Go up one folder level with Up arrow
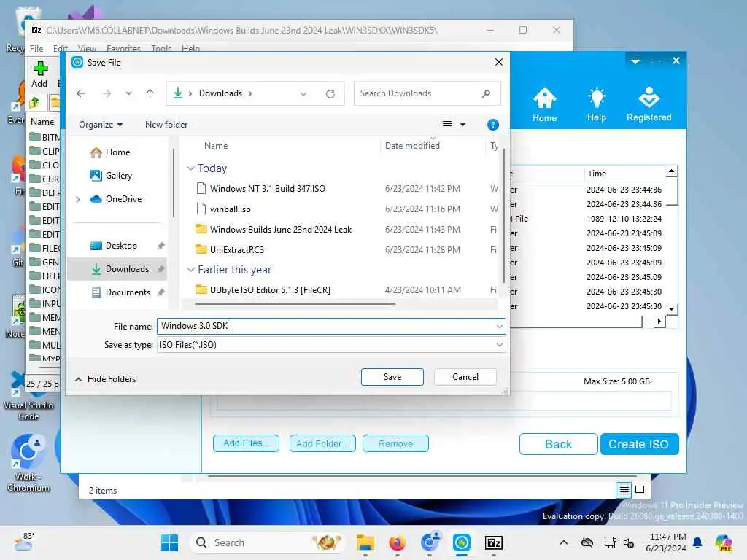 (150, 93)
